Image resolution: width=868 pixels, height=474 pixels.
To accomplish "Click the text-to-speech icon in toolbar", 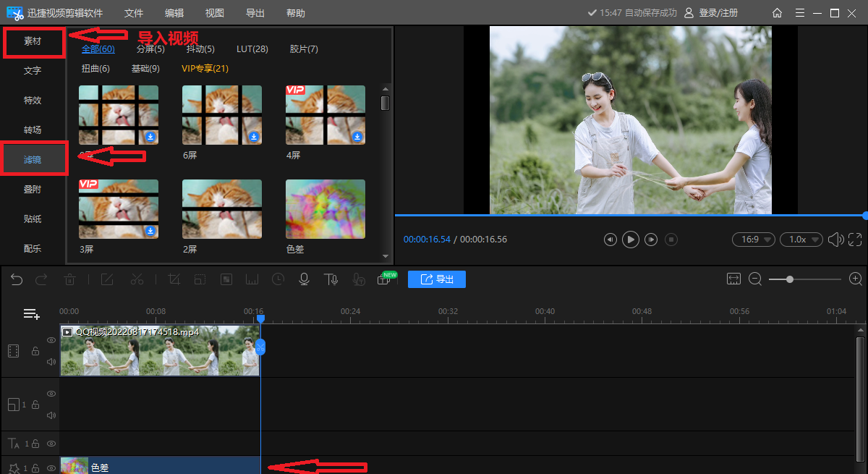I will pos(331,279).
